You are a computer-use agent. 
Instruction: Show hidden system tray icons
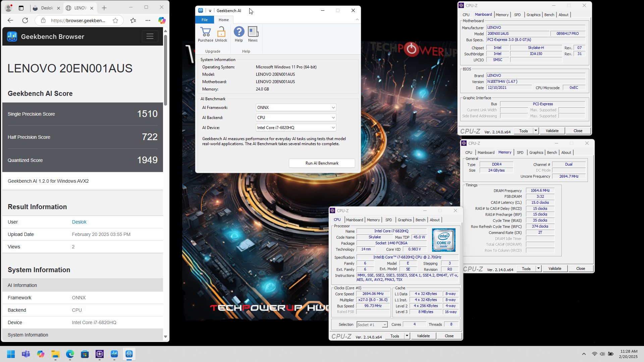[x=584, y=354]
